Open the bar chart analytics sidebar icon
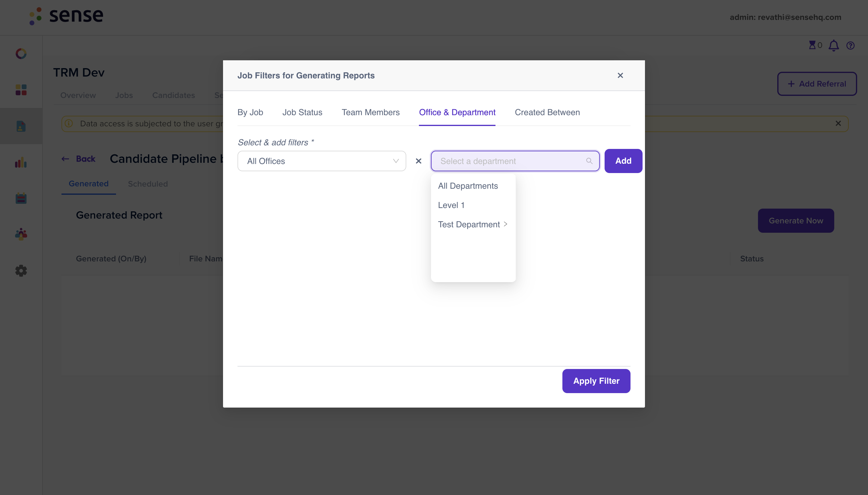 pos(21,162)
